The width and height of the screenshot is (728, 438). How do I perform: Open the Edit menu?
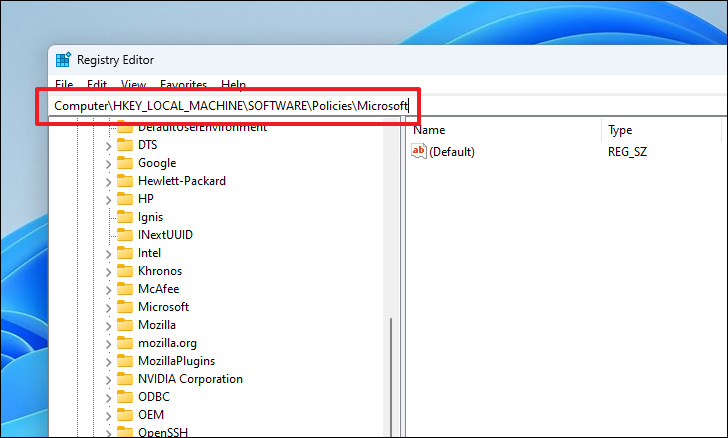(97, 85)
